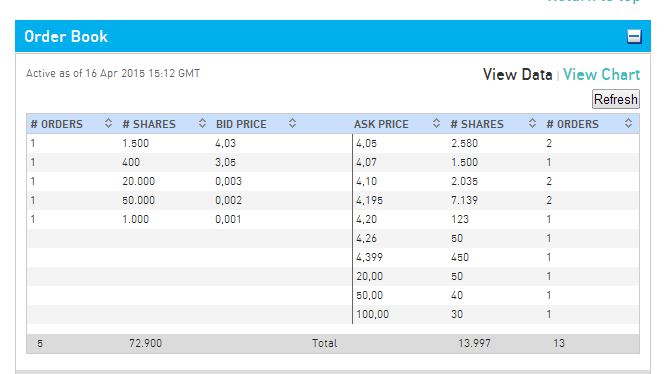666x374 pixels.
Task: Sort by bid-side # SHARES column arrows
Action: point(202,124)
